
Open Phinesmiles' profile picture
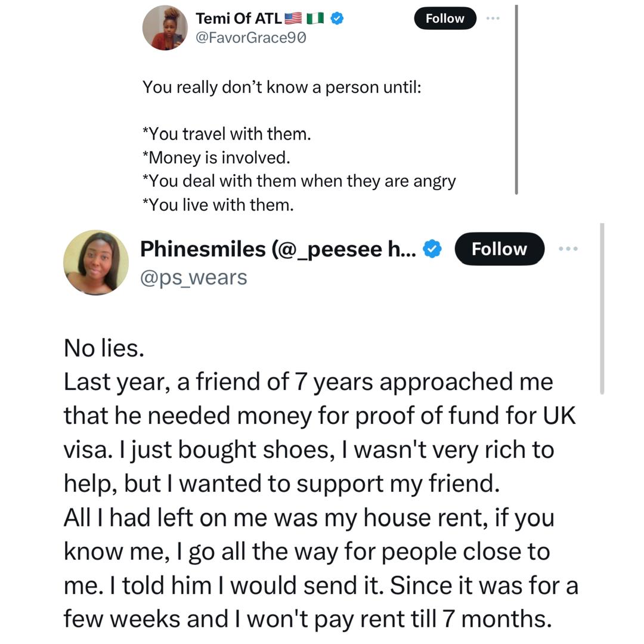coord(96,262)
